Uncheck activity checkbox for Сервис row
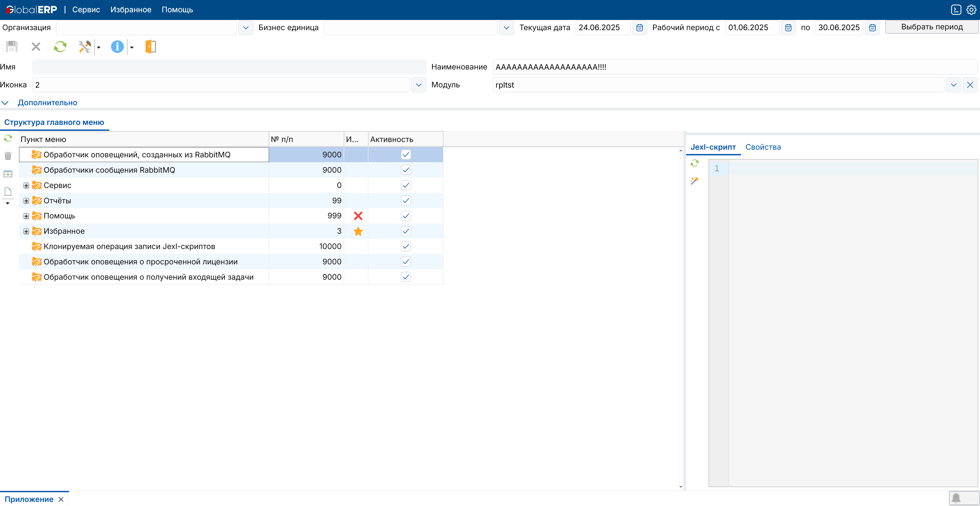 click(x=405, y=185)
